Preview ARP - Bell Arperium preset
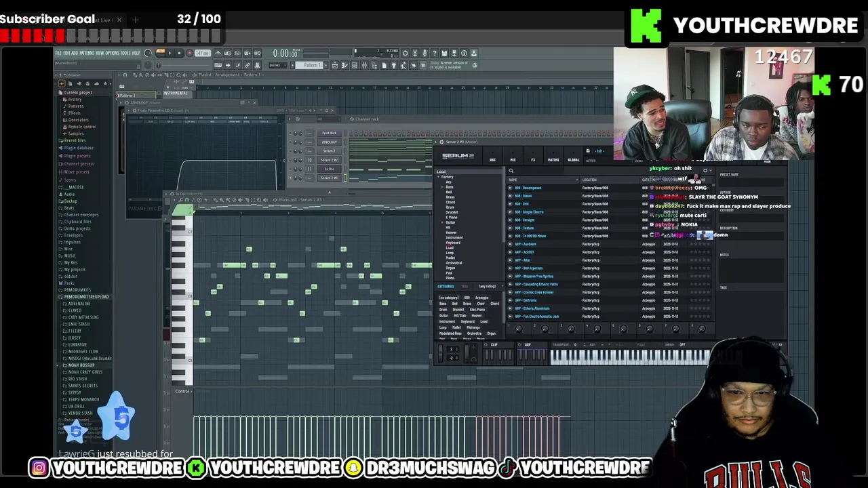The height and width of the screenshot is (488, 868). point(511,268)
